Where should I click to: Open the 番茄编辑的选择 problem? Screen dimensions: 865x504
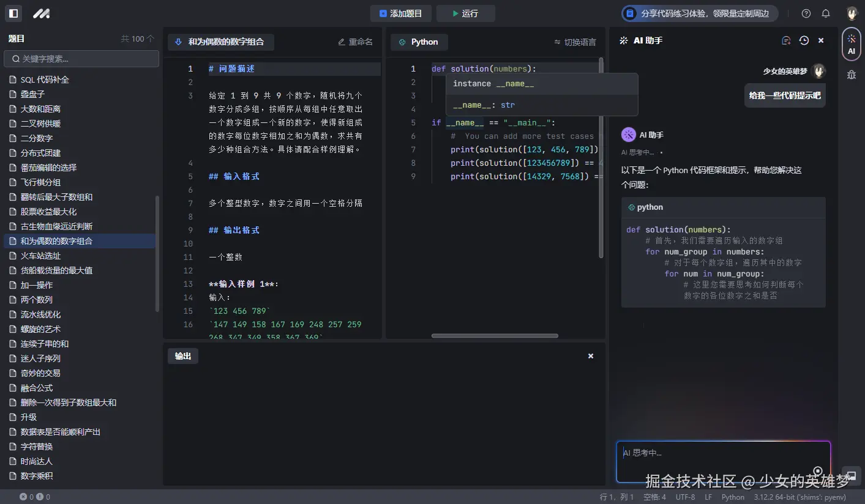80,168
